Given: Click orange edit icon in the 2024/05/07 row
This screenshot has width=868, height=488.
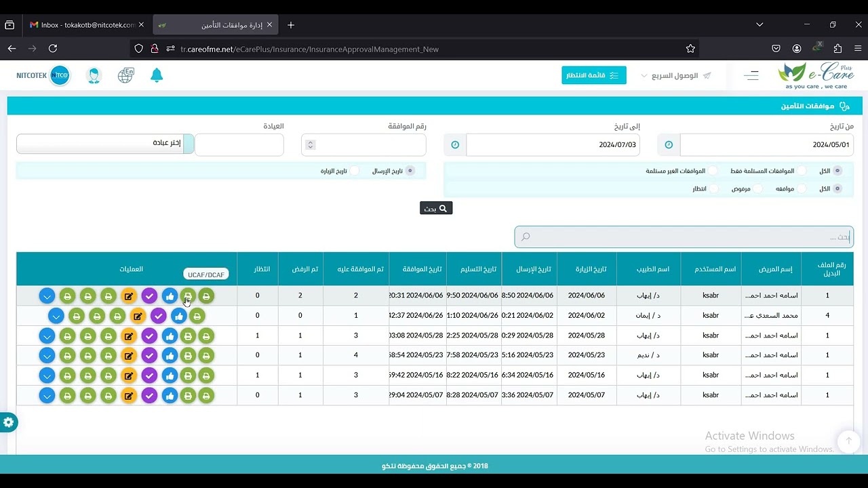Looking at the screenshot, I should click(129, 395).
